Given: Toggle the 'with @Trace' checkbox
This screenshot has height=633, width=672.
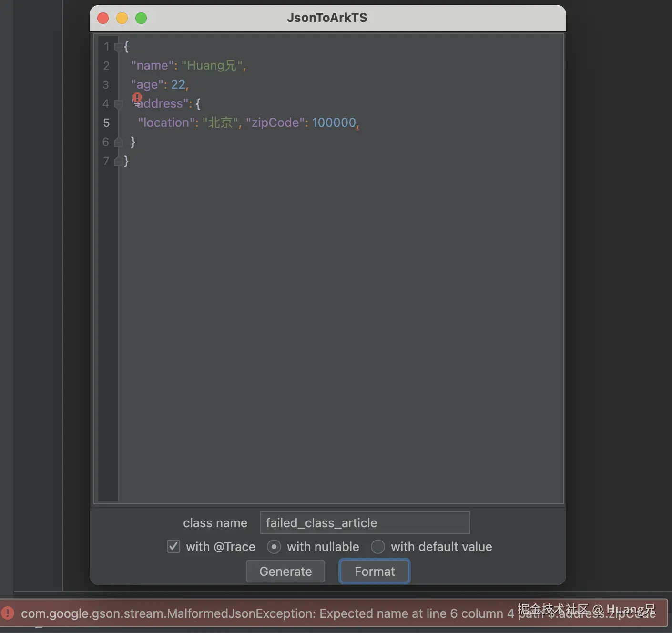Looking at the screenshot, I should [x=173, y=546].
